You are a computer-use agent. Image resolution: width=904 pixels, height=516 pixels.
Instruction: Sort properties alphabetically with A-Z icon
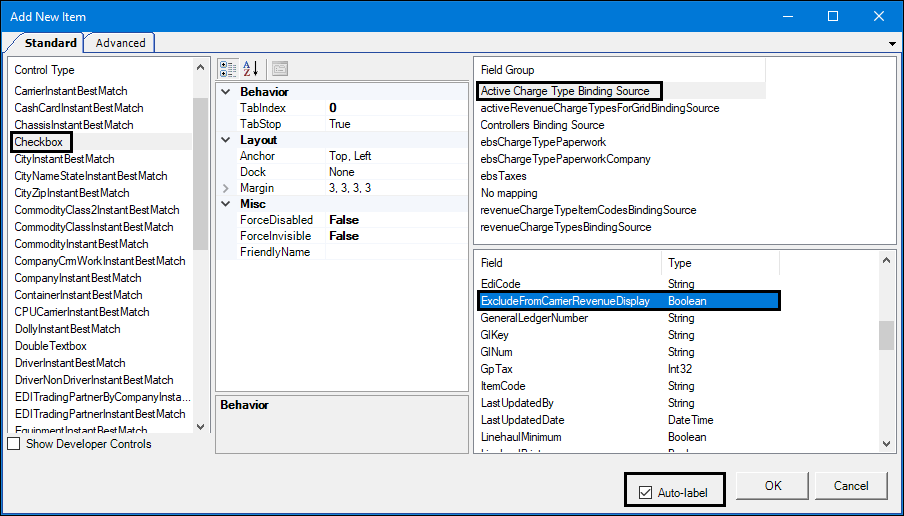pos(251,69)
